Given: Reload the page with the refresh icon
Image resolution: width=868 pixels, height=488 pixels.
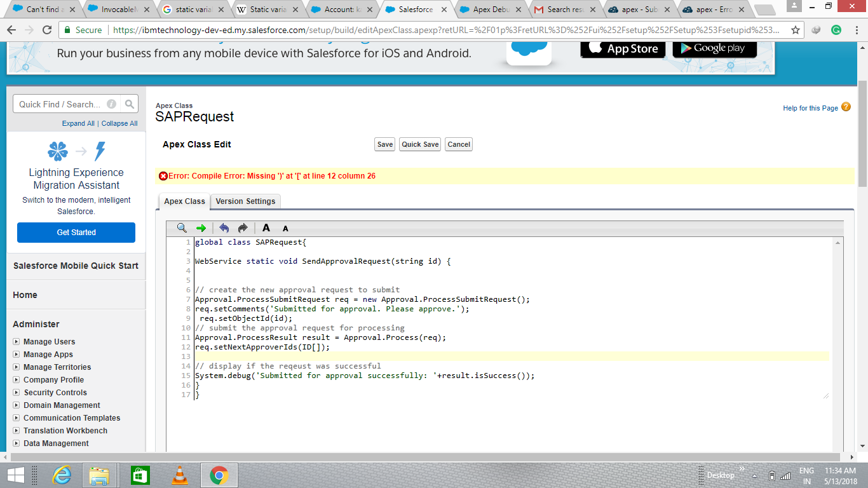Looking at the screenshot, I should click(x=46, y=30).
